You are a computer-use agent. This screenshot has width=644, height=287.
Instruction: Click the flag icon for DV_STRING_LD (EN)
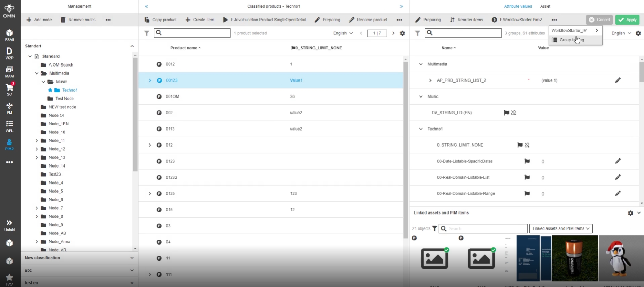click(x=506, y=113)
